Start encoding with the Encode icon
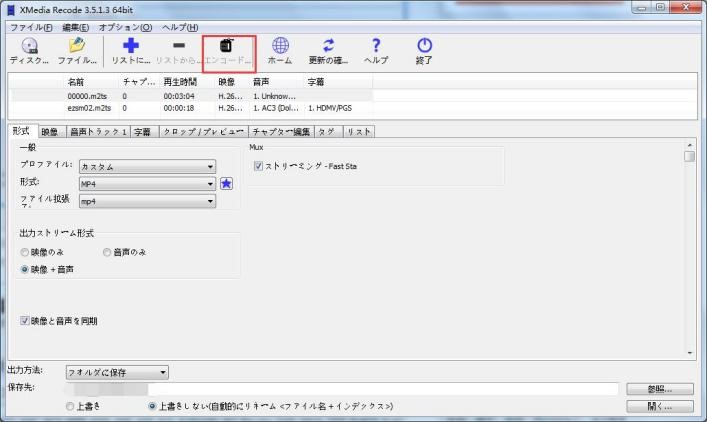The image size is (707, 422). coord(228,46)
